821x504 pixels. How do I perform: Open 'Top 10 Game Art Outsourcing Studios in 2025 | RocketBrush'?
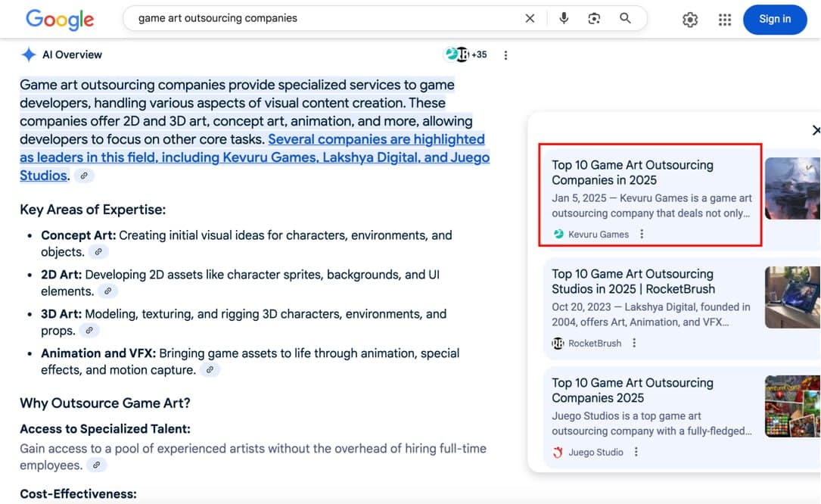click(x=633, y=282)
